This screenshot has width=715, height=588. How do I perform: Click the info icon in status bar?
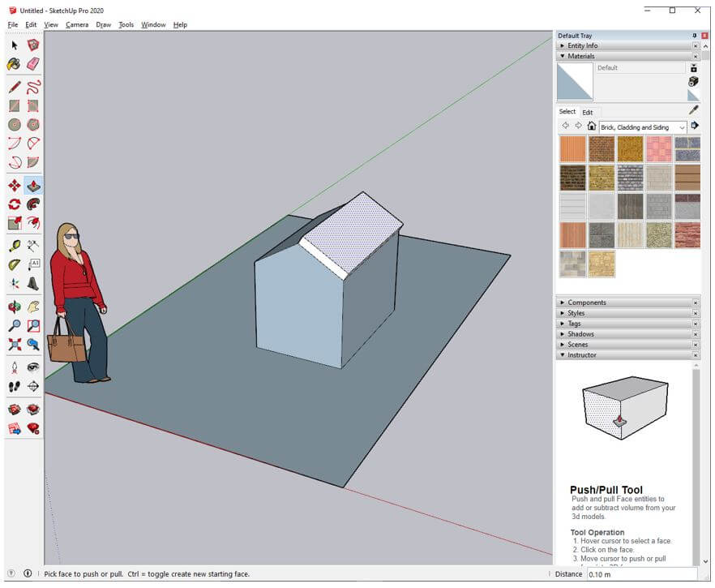coord(28,573)
